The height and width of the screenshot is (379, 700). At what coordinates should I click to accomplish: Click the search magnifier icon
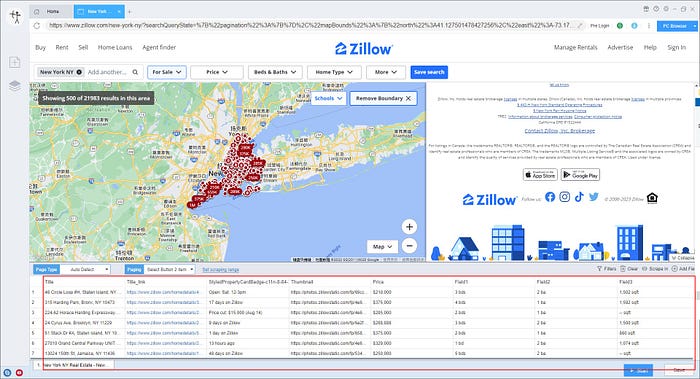pos(135,72)
